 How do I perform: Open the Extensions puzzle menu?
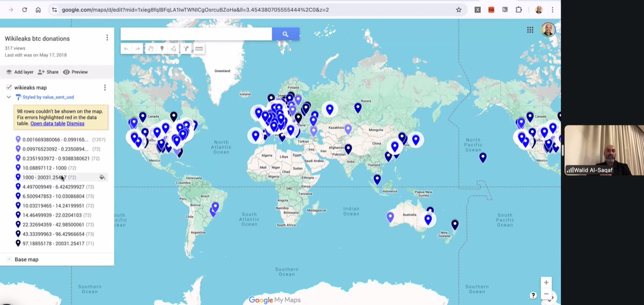coord(519,10)
